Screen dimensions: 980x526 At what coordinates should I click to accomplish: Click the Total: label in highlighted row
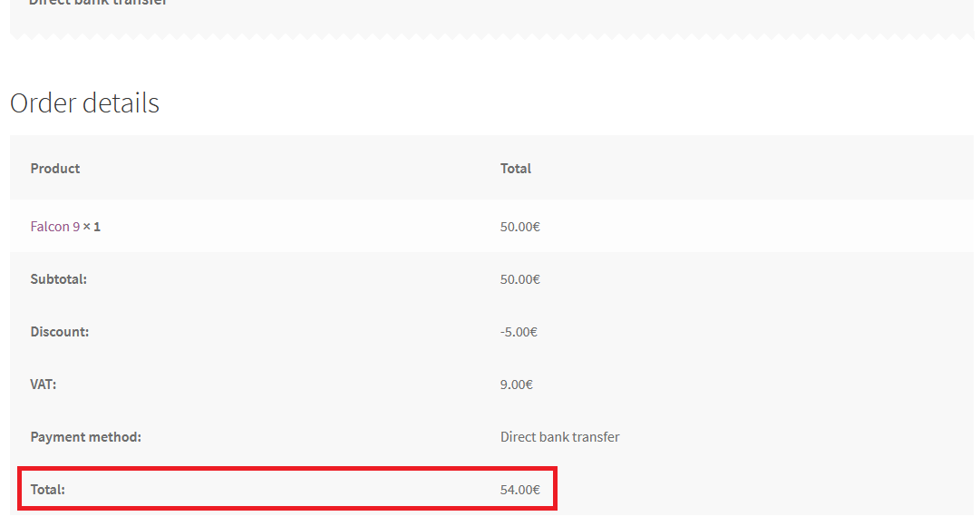[x=48, y=490]
